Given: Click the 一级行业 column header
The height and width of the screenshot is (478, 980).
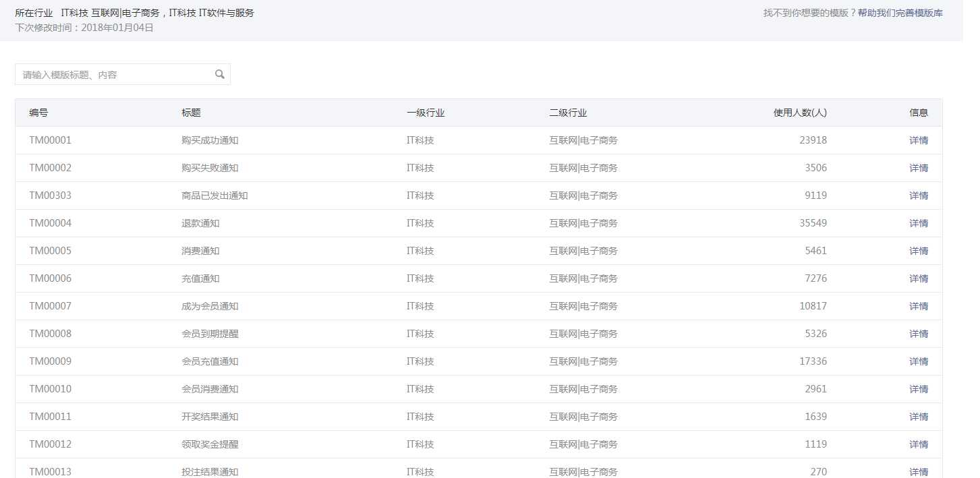Looking at the screenshot, I should click(426, 113).
